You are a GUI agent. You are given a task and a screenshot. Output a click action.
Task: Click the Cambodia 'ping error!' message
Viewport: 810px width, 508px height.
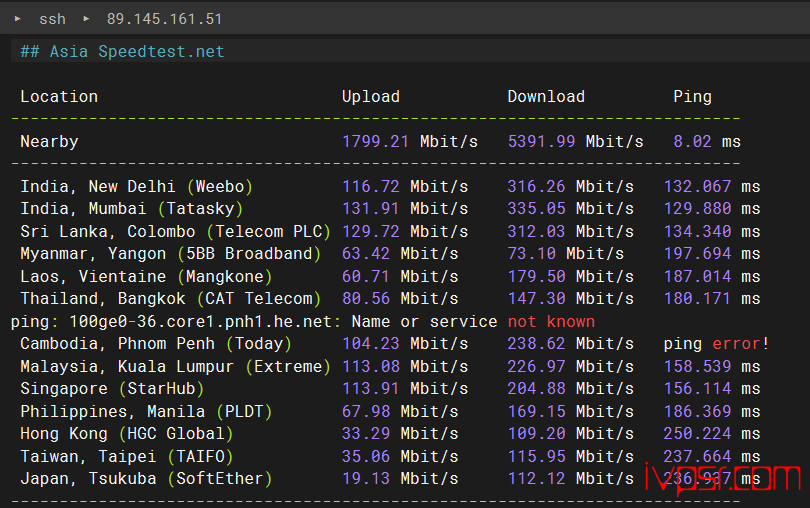pyautogui.click(x=716, y=344)
